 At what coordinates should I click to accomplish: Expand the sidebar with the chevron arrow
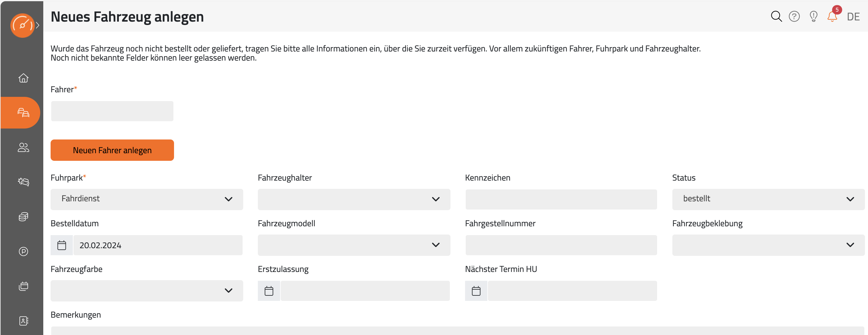coord(37,25)
